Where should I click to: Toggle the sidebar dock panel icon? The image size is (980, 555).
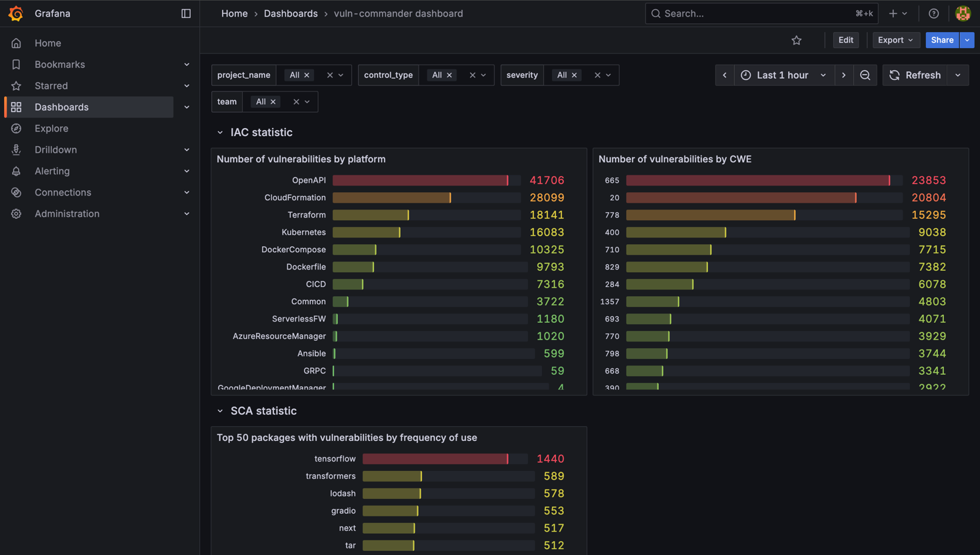coord(186,13)
